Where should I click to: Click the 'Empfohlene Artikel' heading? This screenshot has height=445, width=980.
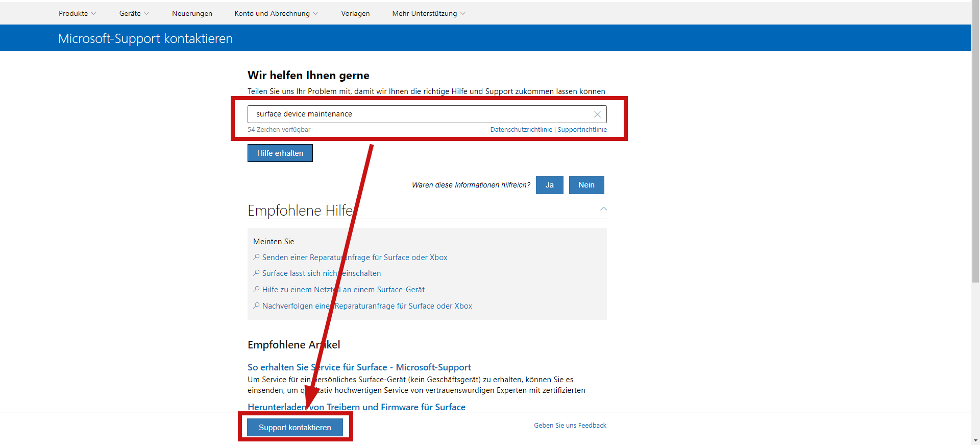tap(294, 345)
